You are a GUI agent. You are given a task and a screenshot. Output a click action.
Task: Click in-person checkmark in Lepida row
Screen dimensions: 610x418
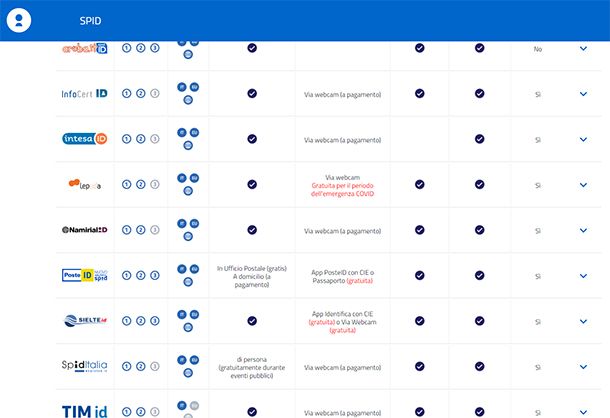[252, 184]
